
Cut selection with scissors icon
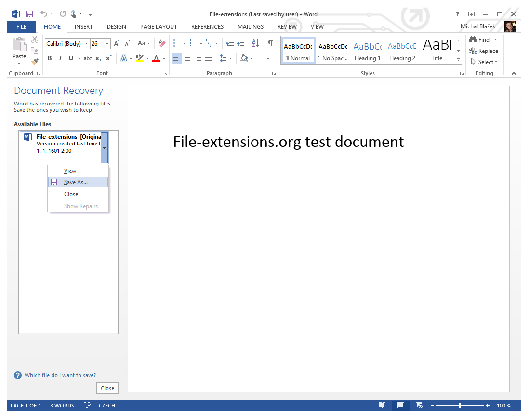click(35, 39)
